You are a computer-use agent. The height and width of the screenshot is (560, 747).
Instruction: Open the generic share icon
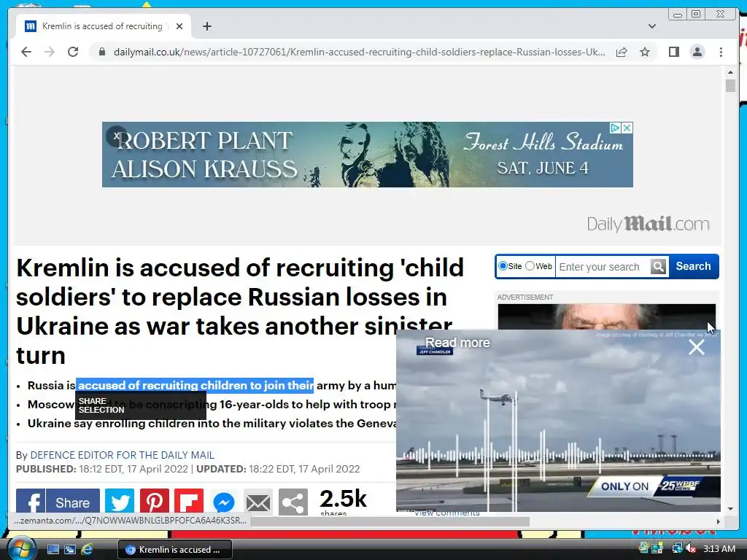293,502
